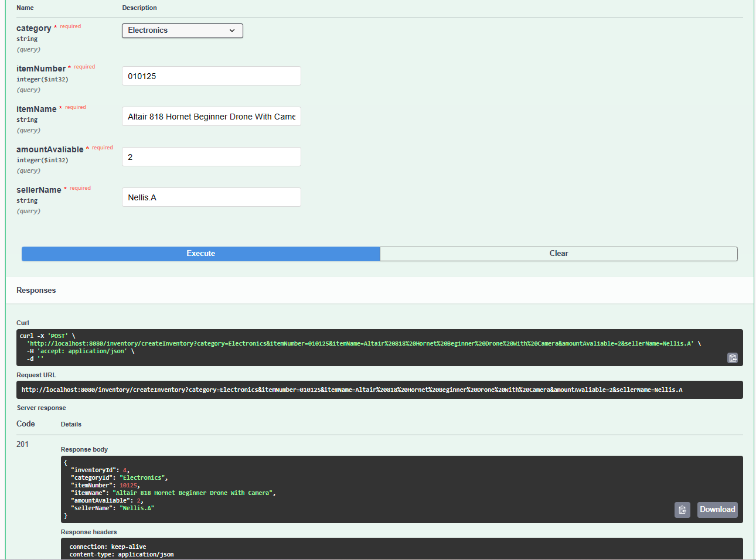The width and height of the screenshot is (756, 560).
Task: Execute the createInventory request
Action: point(200,254)
